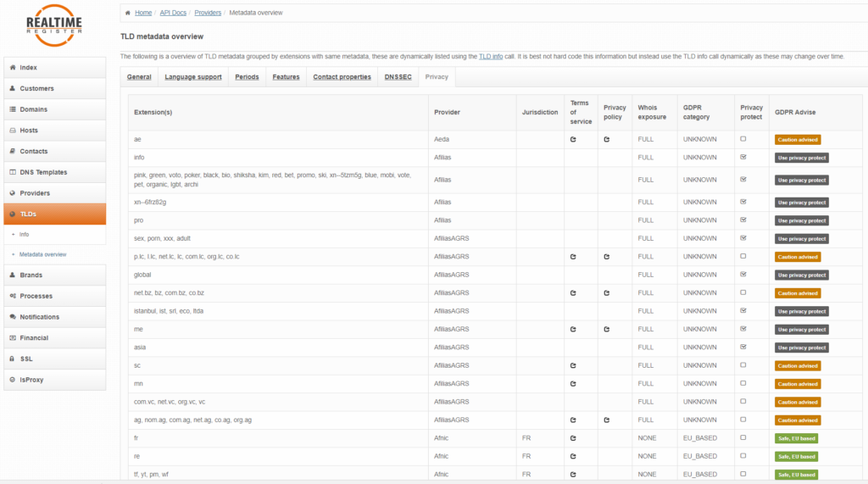The image size is (868, 484).
Task: Select the Privacy tab
Action: pyautogui.click(x=437, y=77)
